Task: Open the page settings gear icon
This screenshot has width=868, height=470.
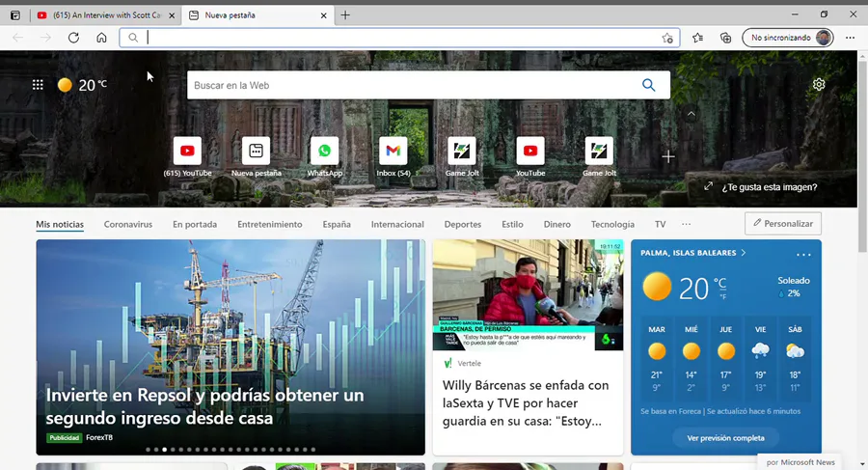Action: coord(819,84)
